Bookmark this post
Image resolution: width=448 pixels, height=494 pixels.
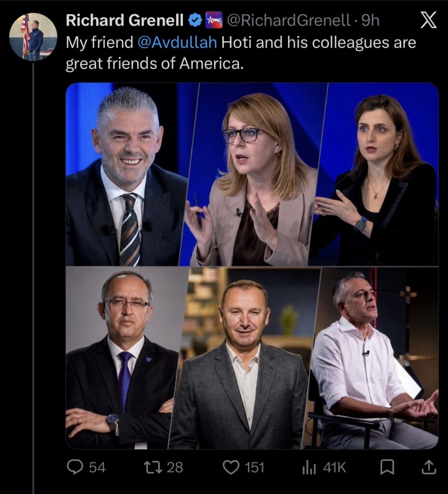387,467
